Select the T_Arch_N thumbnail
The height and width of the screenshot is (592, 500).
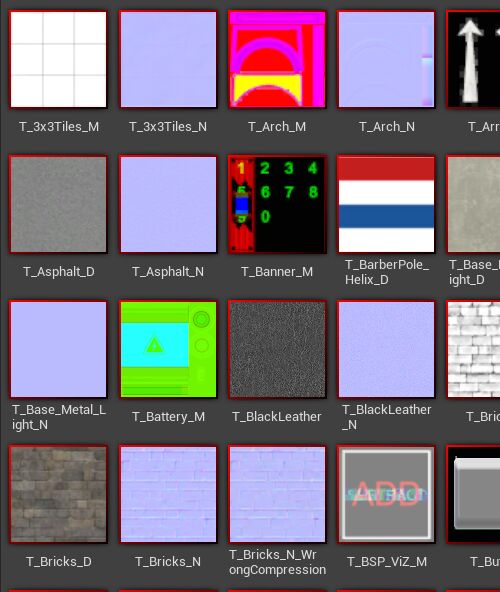[386, 59]
